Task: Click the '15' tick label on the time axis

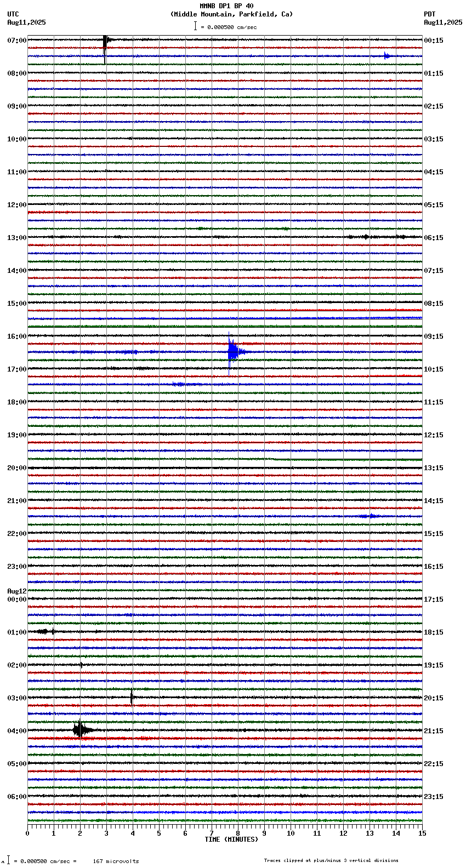Action: click(x=422, y=833)
